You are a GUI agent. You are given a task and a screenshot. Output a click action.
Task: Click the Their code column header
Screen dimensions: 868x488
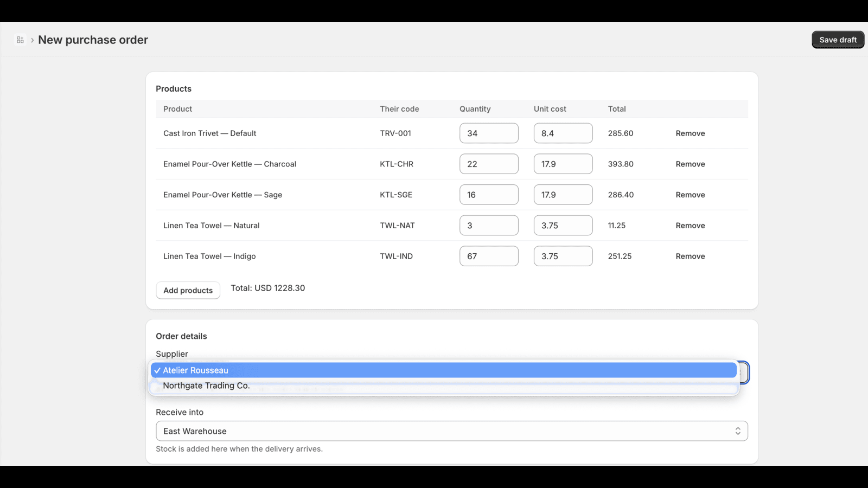point(399,109)
